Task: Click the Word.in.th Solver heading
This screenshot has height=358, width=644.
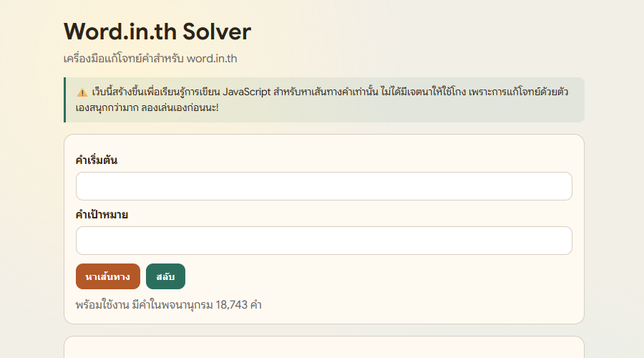Action: coord(157,32)
